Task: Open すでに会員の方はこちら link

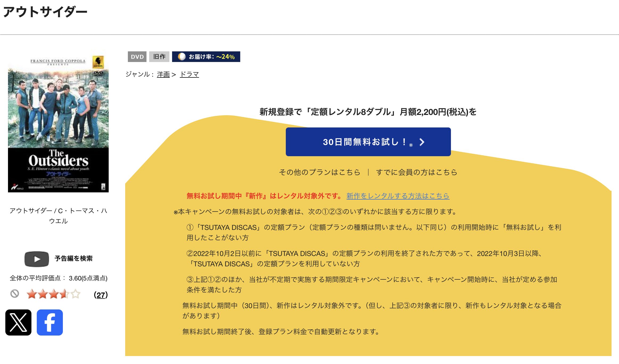Action: 417,172
